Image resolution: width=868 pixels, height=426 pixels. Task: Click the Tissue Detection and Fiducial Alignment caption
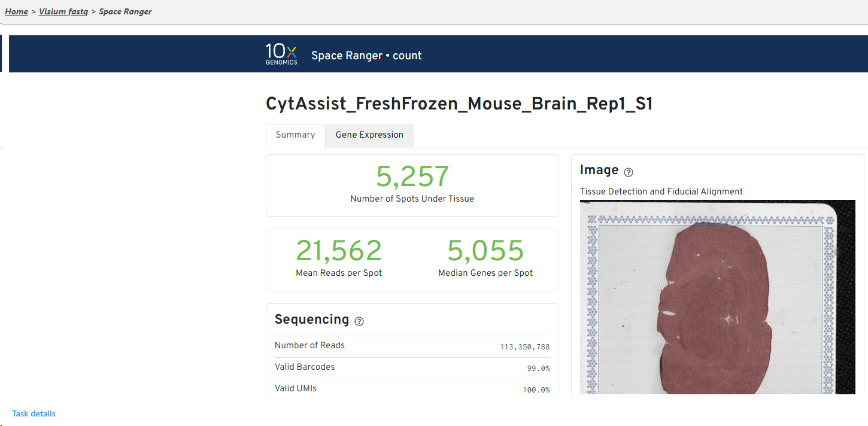(x=661, y=191)
